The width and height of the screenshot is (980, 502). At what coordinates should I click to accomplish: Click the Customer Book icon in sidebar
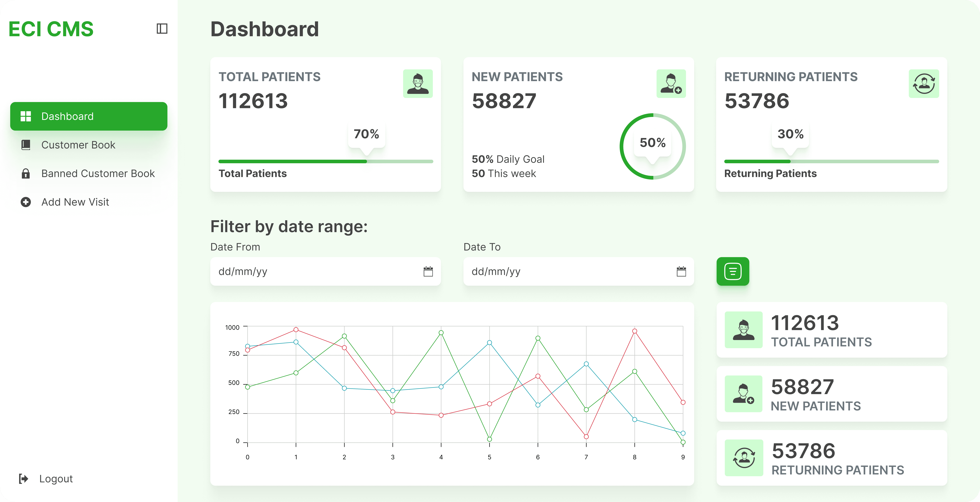26,145
